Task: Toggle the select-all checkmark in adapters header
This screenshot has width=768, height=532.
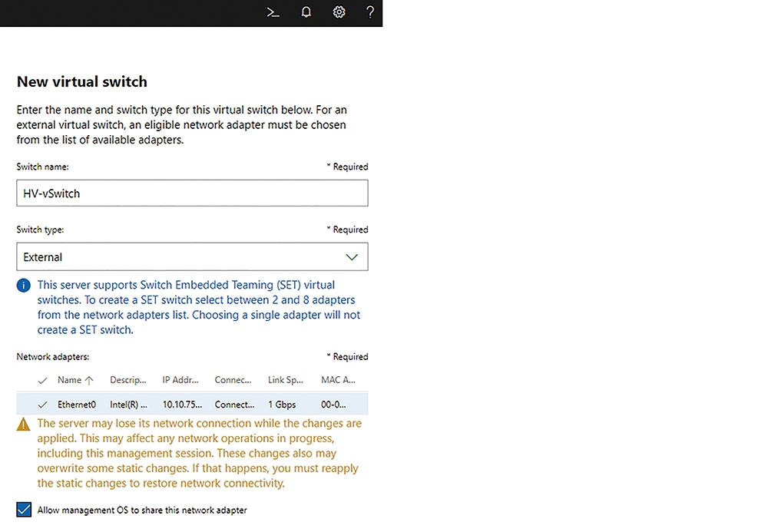Action: pos(42,380)
